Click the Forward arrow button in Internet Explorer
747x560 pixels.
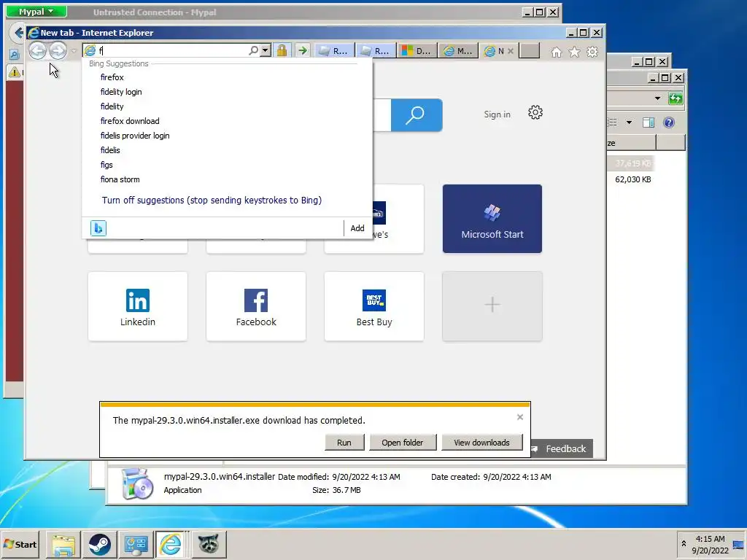pyautogui.click(x=58, y=50)
